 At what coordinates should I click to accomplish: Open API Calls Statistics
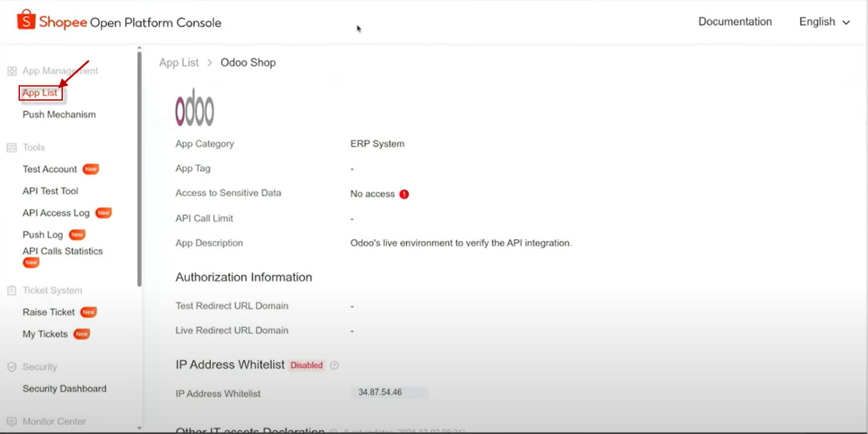(x=62, y=251)
